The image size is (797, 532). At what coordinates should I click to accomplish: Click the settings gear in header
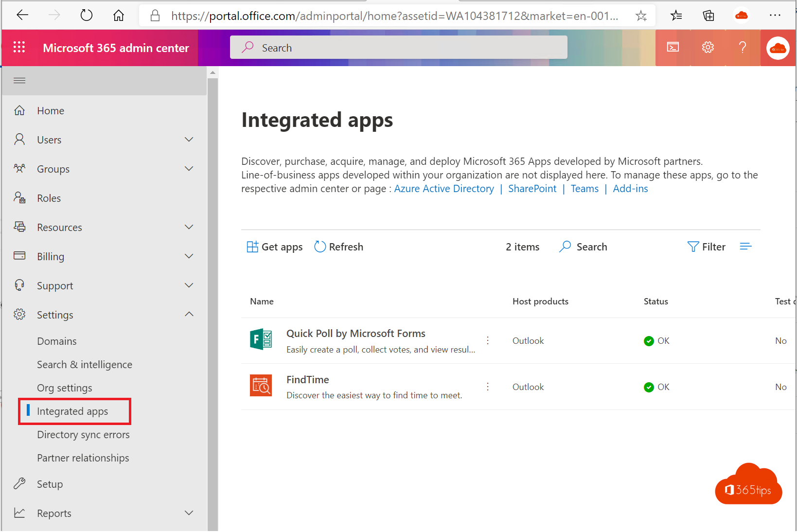click(x=708, y=47)
